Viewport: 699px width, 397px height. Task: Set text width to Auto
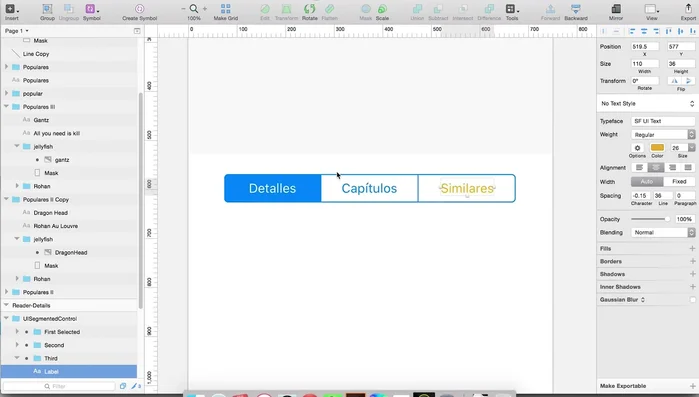[647, 182]
